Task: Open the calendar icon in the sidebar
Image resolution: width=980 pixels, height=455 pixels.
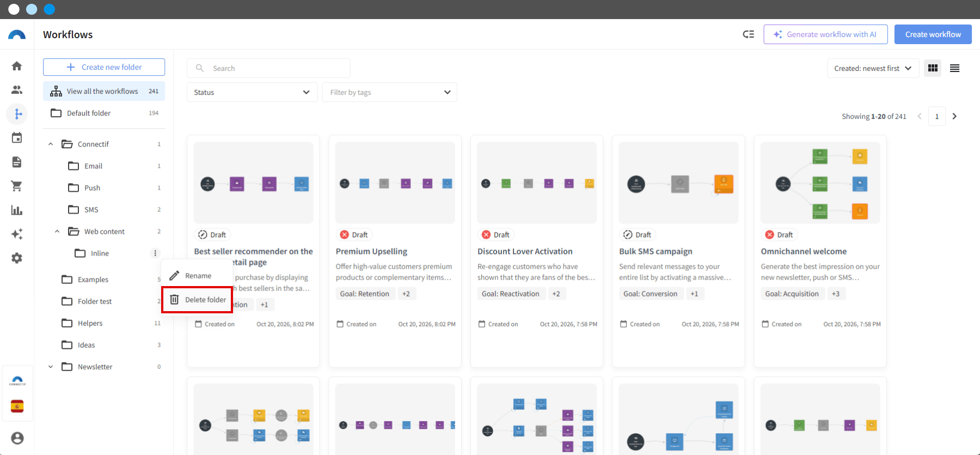Action: tap(17, 138)
